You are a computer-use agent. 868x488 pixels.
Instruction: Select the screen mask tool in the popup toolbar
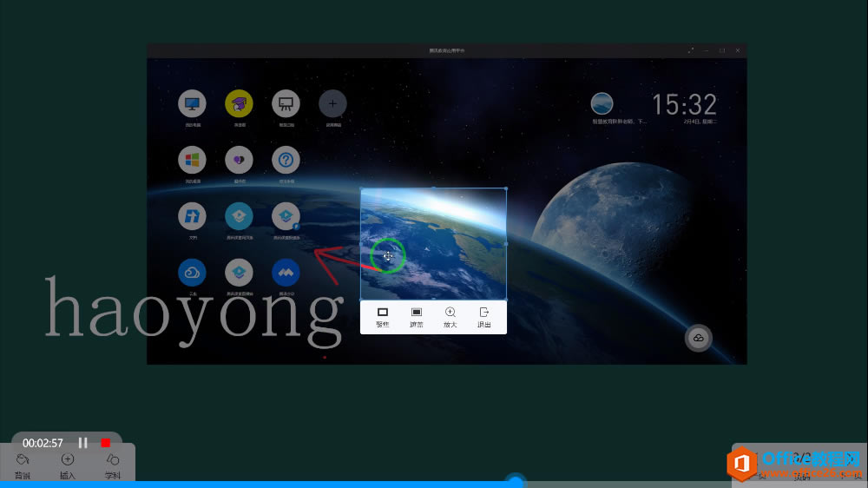click(x=417, y=318)
